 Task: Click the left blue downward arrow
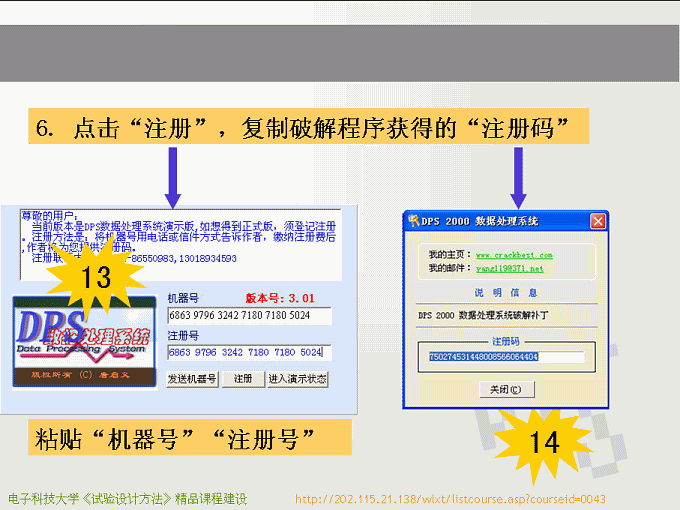pyautogui.click(x=173, y=176)
